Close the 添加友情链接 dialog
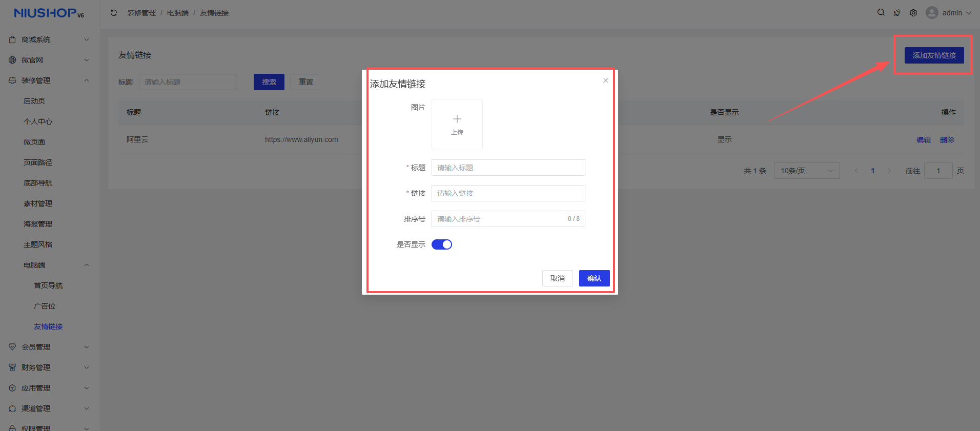This screenshot has width=980, height=431. click(x=606, y=80)
